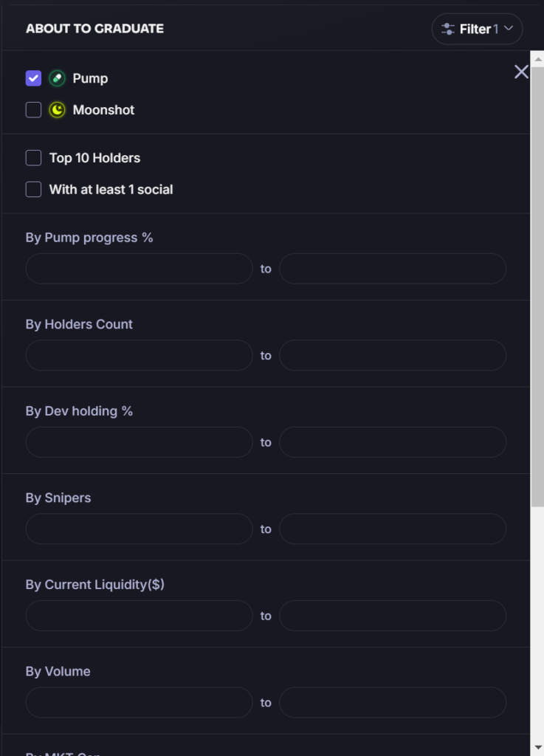This screenshot has width=544, height=756.
Task: Close the filter panel with X
Action: 521,72
